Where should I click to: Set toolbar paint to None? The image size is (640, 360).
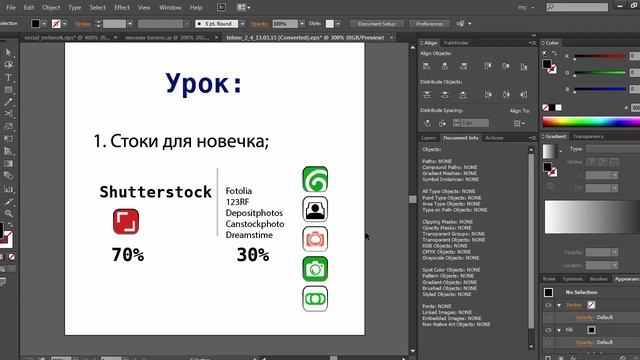[x=12, y=257]
